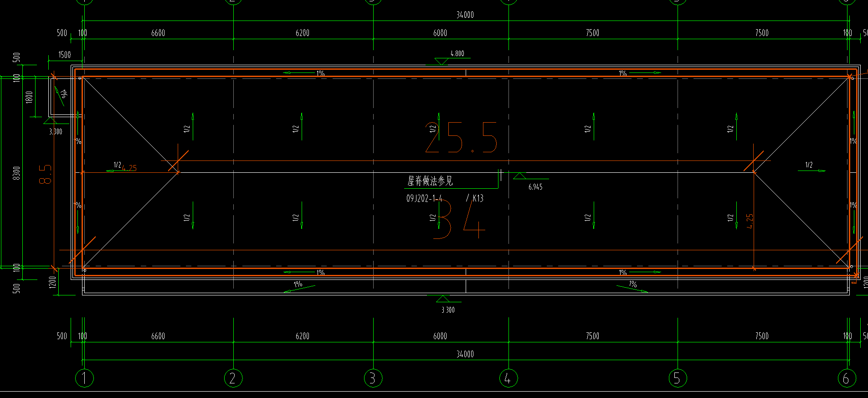Click the orange 25.5 annotation
The height and width of the screenshot is (398, 868).
coord(461,138)
